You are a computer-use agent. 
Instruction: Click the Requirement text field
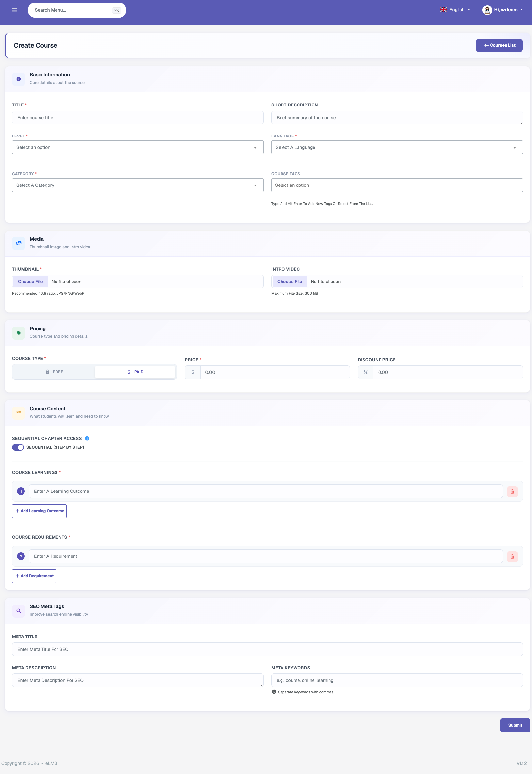(x=266, y=556)
